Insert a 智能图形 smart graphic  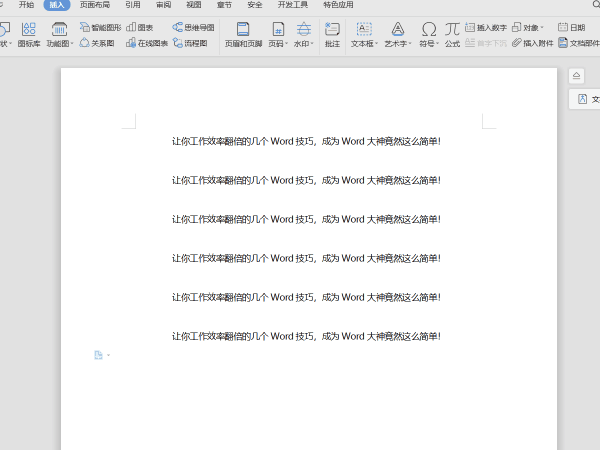coord(100,28)
